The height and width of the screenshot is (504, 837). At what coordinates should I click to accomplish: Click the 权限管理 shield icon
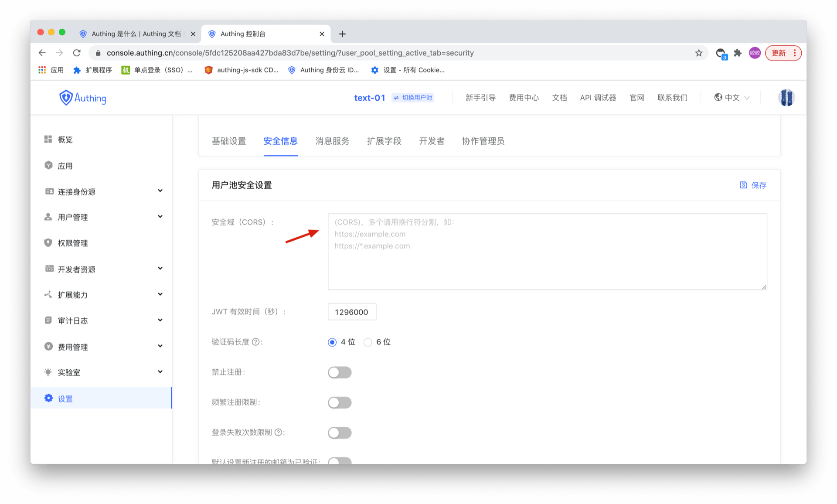point(48,242)
